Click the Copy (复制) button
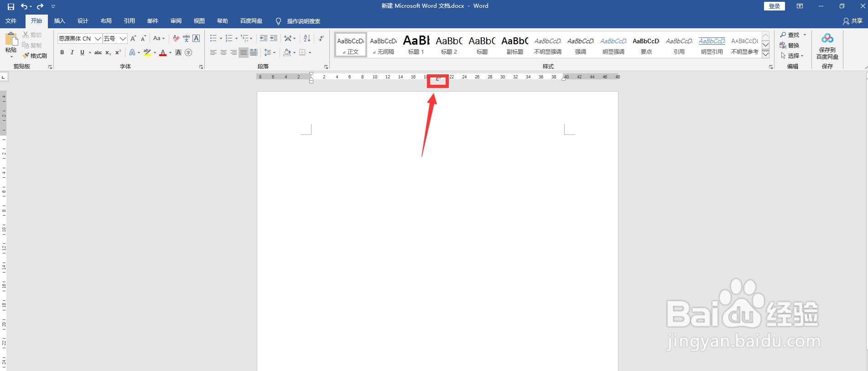 [32, 45]
